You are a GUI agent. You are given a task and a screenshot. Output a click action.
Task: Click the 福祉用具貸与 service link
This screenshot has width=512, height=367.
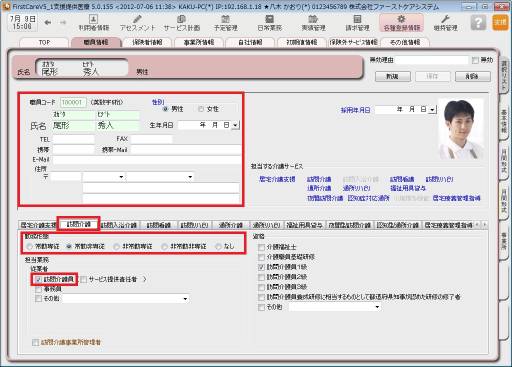click(x=408, y=188)
